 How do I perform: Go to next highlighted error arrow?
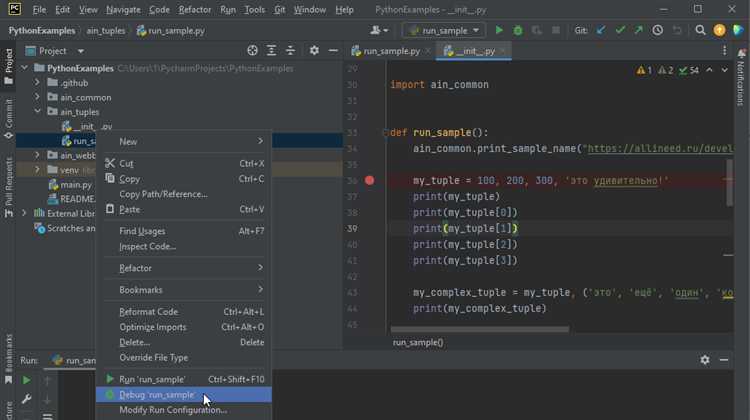(x=725, y=70)
